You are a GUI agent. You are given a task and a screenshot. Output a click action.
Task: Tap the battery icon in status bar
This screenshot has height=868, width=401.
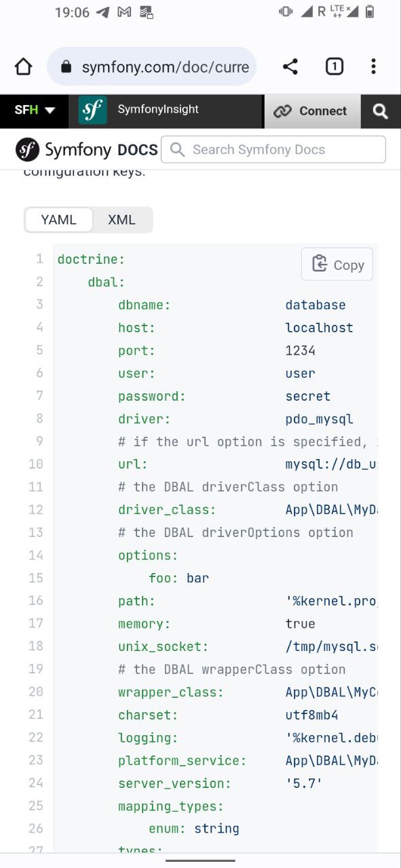click(x=370, y=12)
